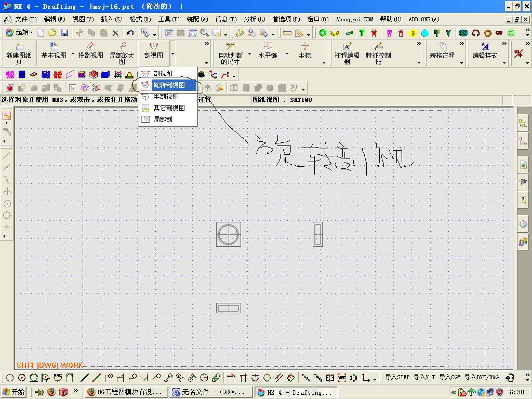Open the Ahongzai-EDM menu

[x=354, y=19]
